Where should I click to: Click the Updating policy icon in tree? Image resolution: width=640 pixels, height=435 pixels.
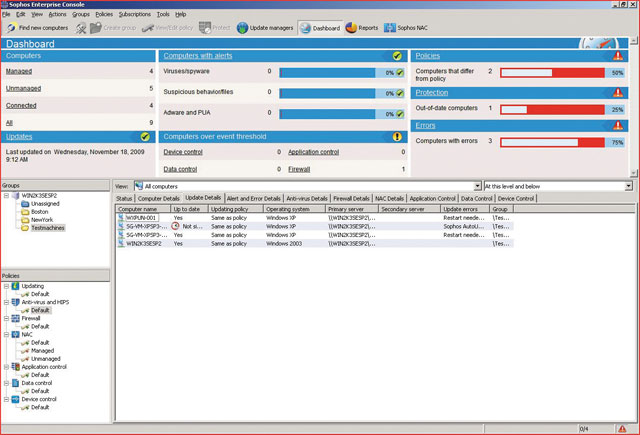pyautogui.click(x=16, y=286)
